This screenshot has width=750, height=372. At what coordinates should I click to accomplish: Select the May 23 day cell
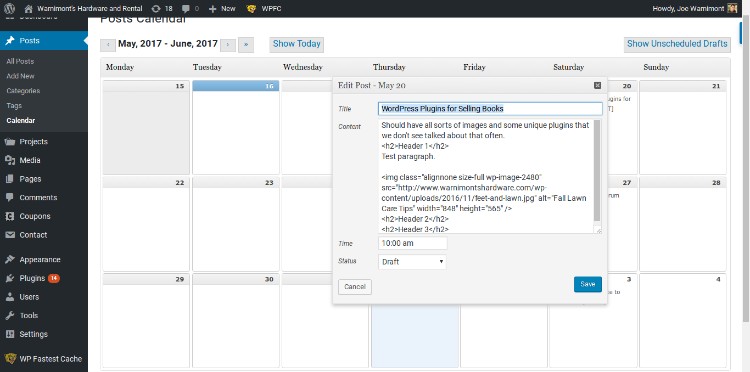coord(235,224)
